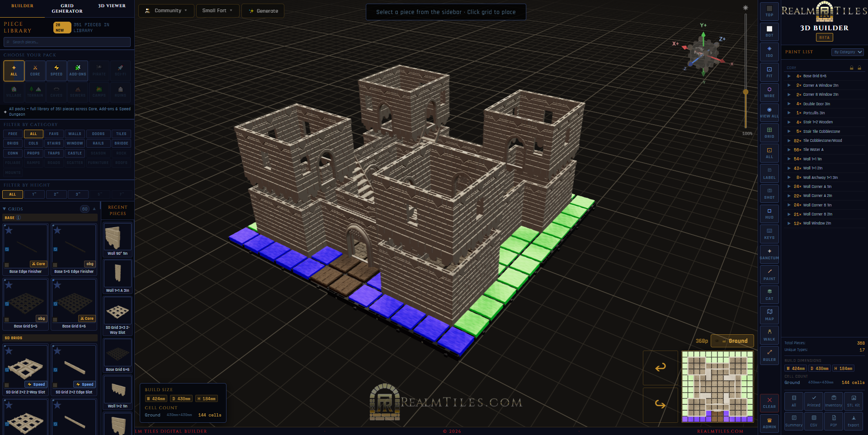The width and height of the screenshot is (868, 435).
Task: Take a screenshot with SHOT
Action: click(x=769, y=194)
